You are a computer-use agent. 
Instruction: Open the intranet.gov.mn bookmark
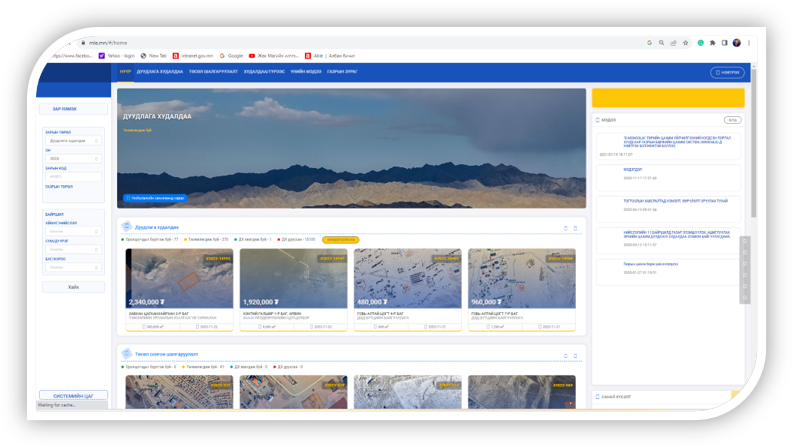pos(193,56)
